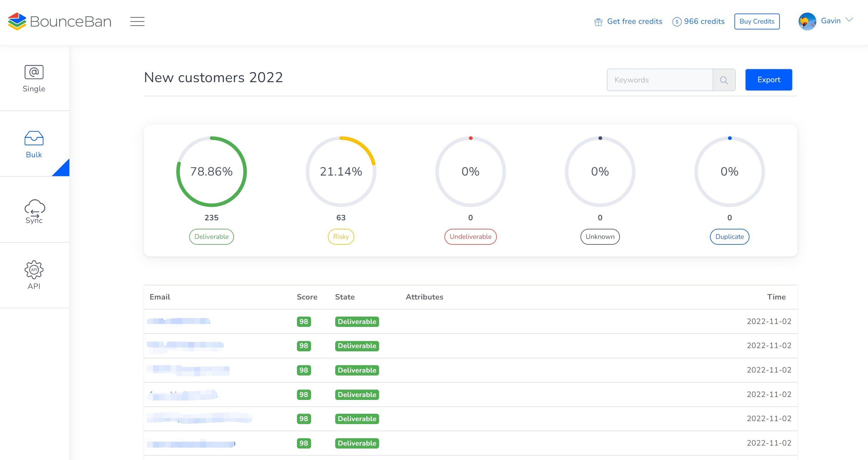Click the Buy Credits button
The height and width of the screenshot is (460, 868).
pyautogui.click(x=757, y=21)
